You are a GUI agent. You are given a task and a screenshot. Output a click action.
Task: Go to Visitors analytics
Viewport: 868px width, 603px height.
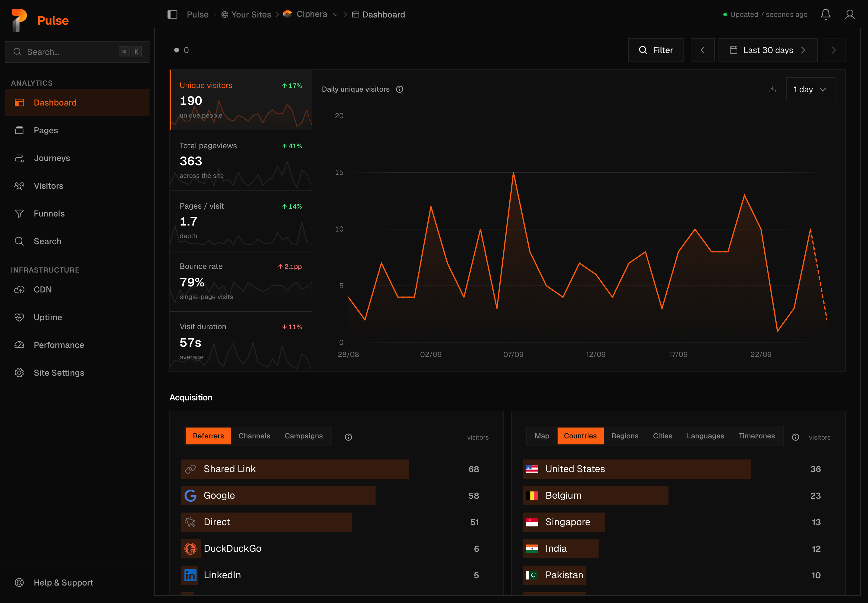[x=77, y=186]
